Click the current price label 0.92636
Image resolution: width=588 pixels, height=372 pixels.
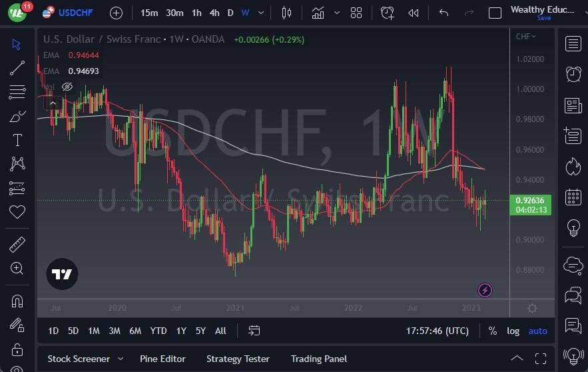coord(530,205)
